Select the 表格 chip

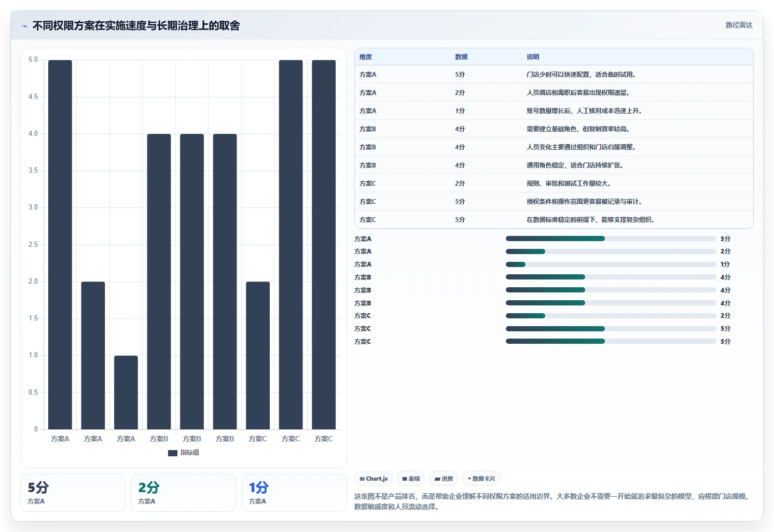411,479
